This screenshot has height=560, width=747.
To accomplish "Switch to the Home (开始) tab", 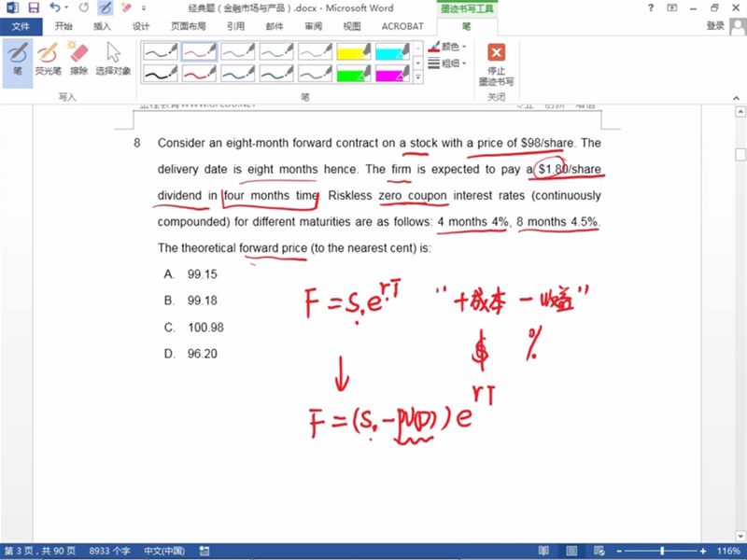I will [x=63, y=26].
